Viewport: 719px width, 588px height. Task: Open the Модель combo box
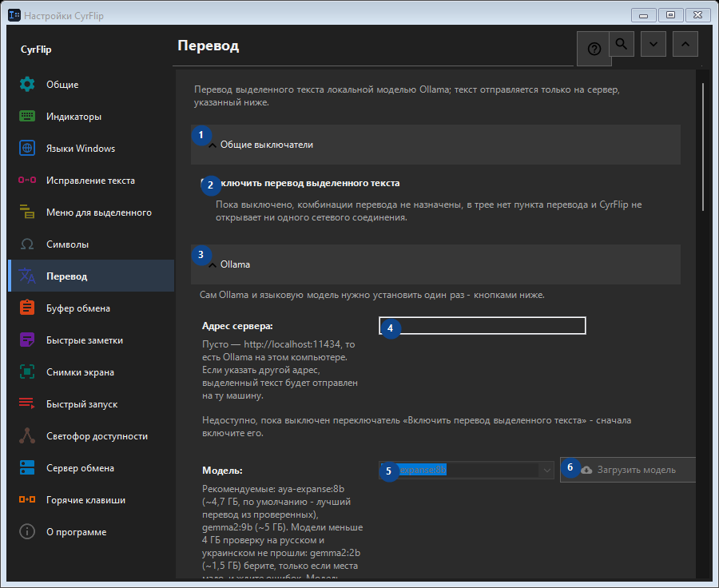click(467, 470)
